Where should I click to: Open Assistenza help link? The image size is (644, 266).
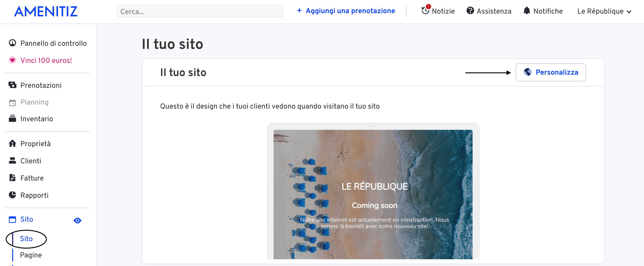point(494,11)
